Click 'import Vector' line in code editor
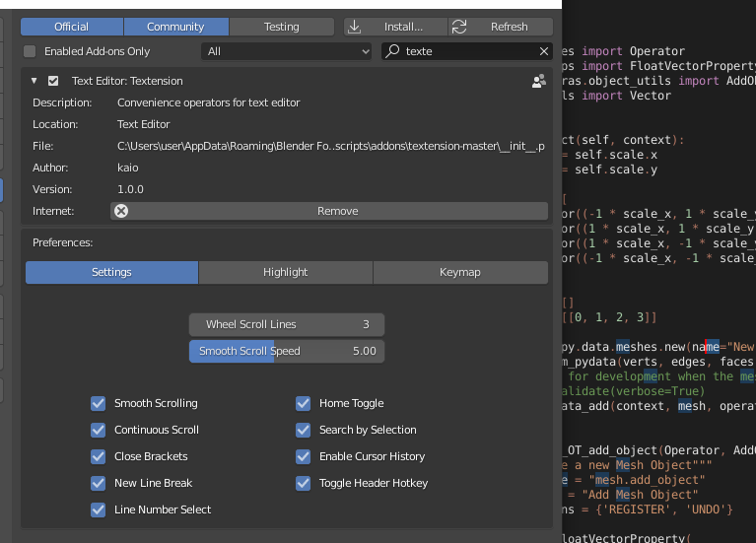 coord(626,96)
